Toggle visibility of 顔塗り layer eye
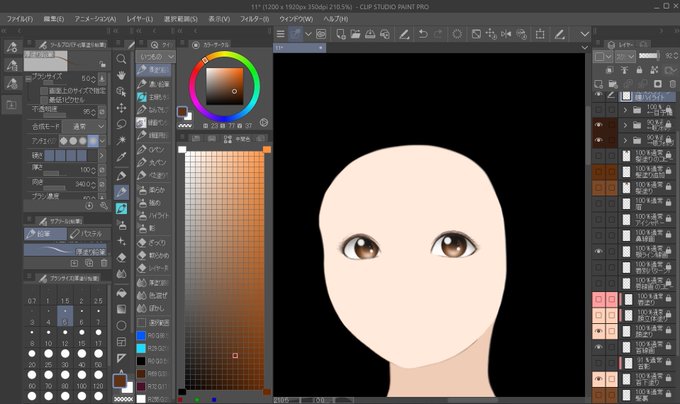Screen dimensions: 680x404 point(599,331)
